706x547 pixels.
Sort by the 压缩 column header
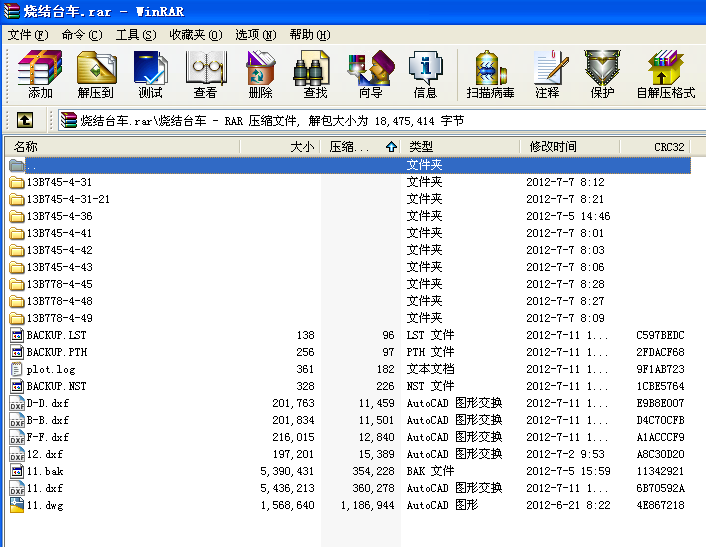point(360,147)
